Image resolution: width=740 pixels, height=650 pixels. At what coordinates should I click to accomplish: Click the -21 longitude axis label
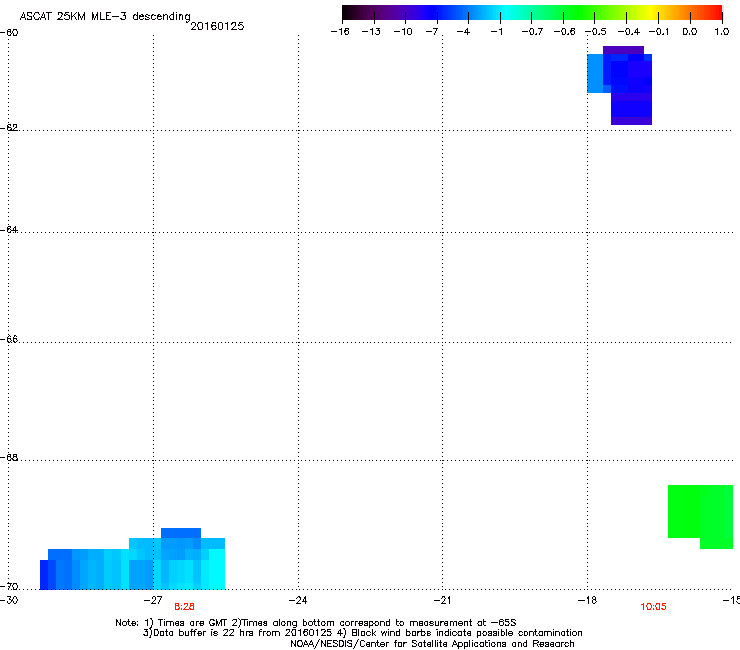[x=442, y=600]
